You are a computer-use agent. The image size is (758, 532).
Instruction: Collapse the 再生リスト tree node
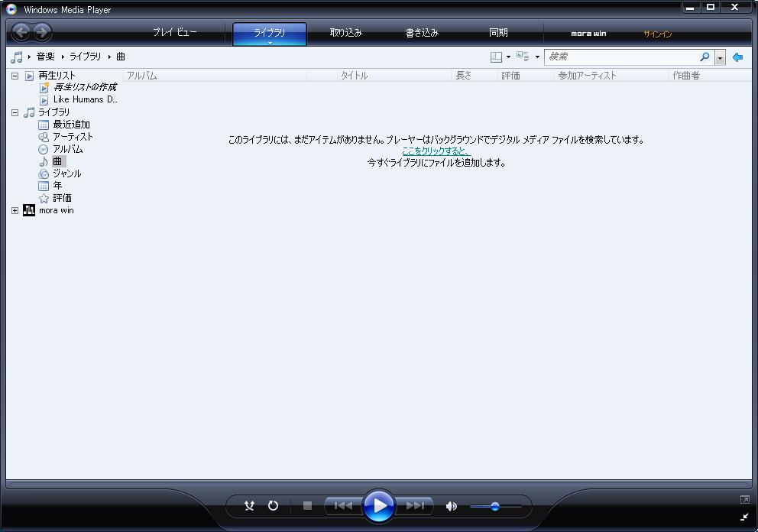[x=15, y=76]
